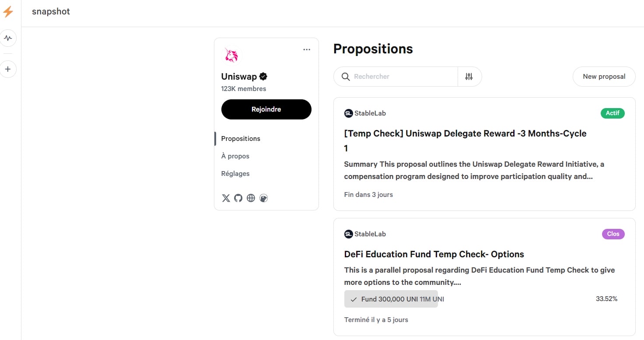The image size is (644, 340).
Task: Go to the À propos section
Action: pos(235,156)
